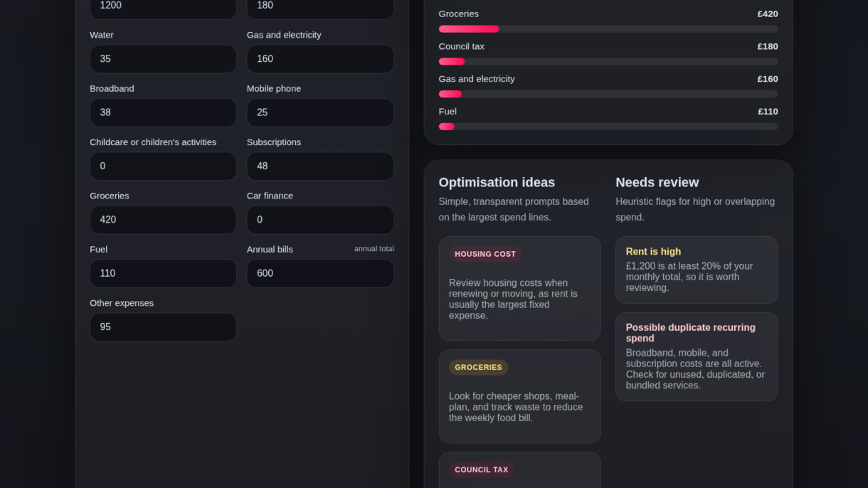
Task: Open the Rent is high review card
Action: point(697,270)
